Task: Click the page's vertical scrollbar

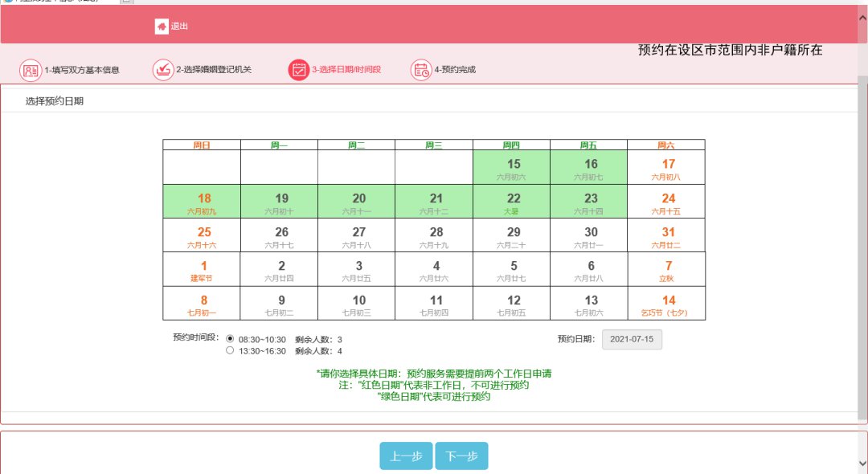Action: click(x=862, y=241)
